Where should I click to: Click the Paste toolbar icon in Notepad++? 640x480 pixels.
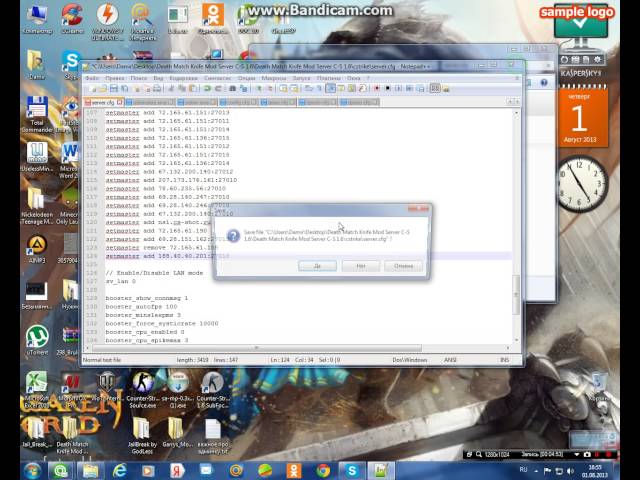click(x=193, y=89)
